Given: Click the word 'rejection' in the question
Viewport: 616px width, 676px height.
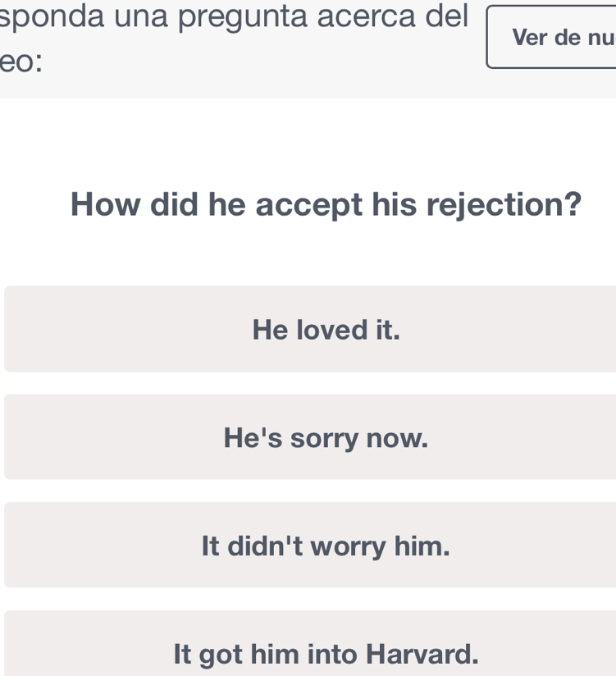Looking at the screenshot, I should 499,203.
